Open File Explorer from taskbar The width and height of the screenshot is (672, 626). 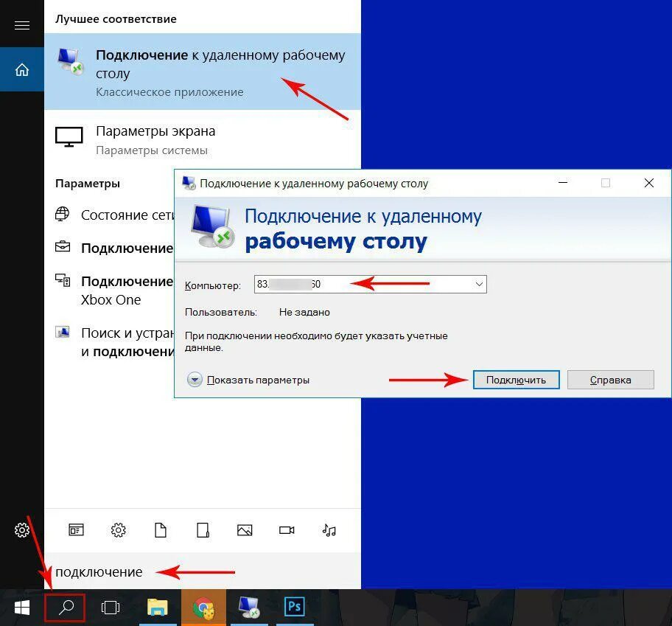point(157,608)
